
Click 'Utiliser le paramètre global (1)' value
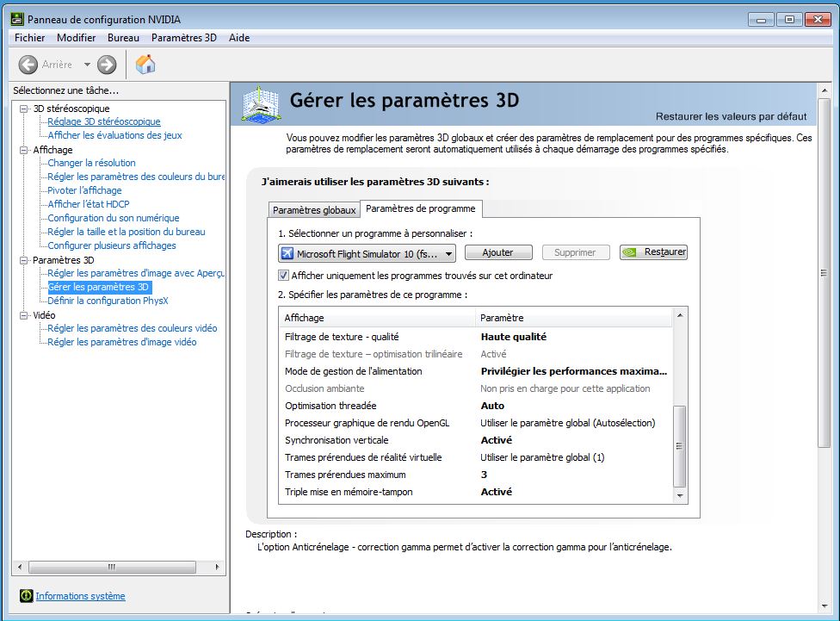(542, 457)
